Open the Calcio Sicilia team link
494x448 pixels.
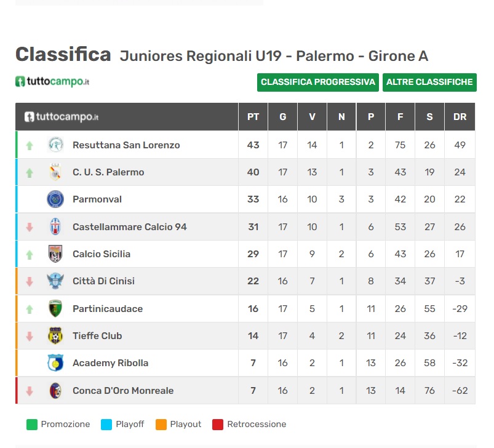102,254
